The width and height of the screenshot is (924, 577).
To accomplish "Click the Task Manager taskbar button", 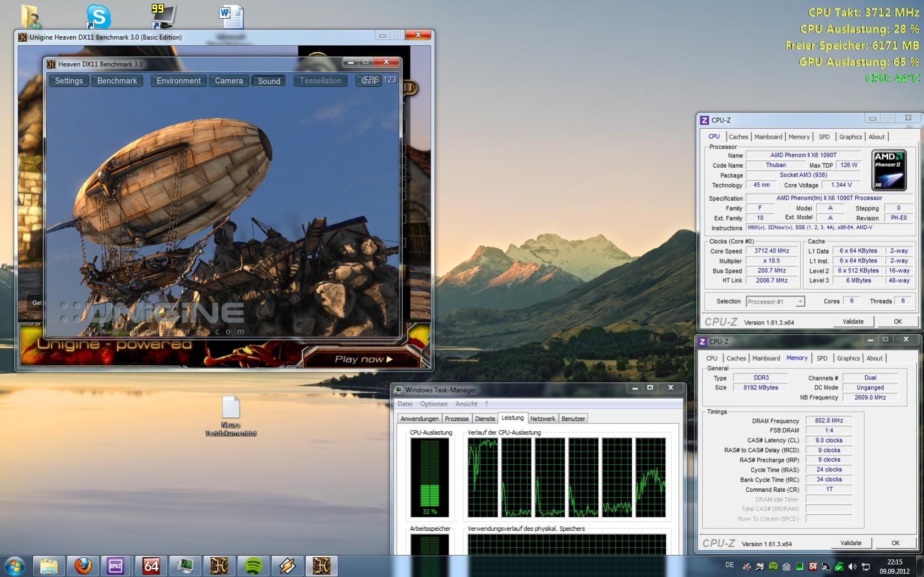I will (x=185, y=566).
